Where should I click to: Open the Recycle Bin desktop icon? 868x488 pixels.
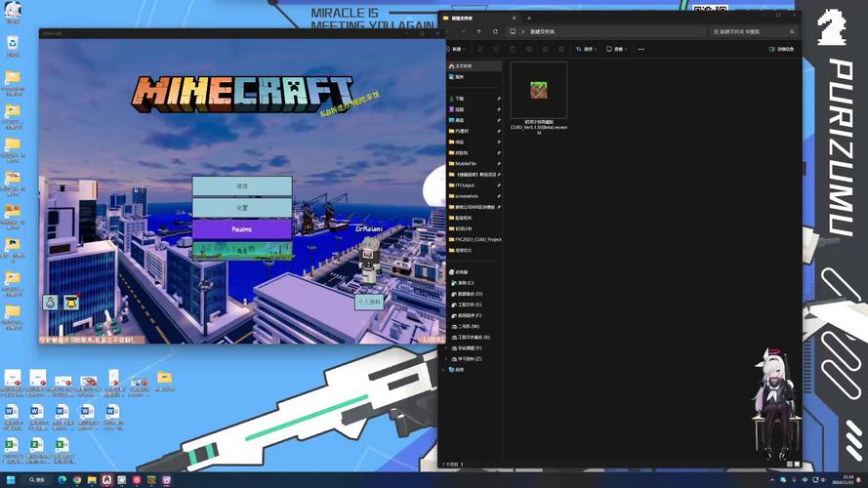point(13,46)
